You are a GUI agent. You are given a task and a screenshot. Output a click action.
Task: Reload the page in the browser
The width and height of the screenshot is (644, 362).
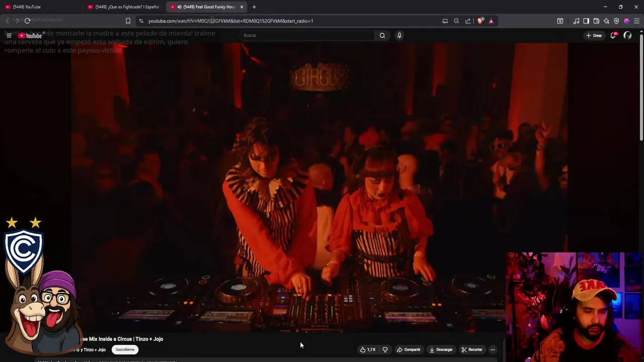pyautogui.click(x=27, y=21)
